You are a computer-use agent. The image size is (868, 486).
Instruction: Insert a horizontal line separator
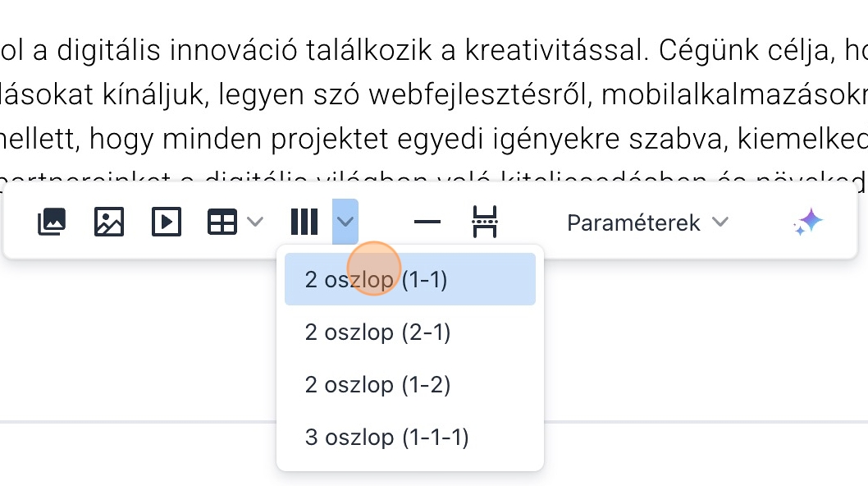[x=427, y=222]
